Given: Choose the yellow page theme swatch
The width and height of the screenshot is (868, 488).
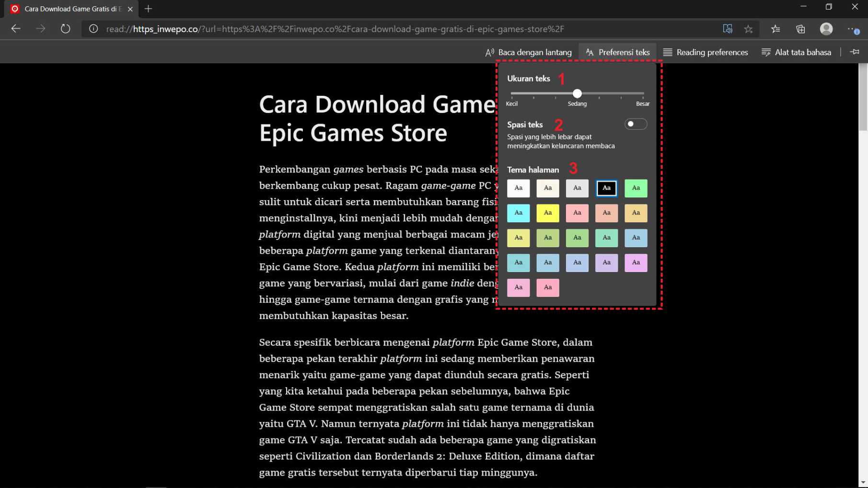Looking at the screenshot, I should pyautogui.click(x=547, y=213).
